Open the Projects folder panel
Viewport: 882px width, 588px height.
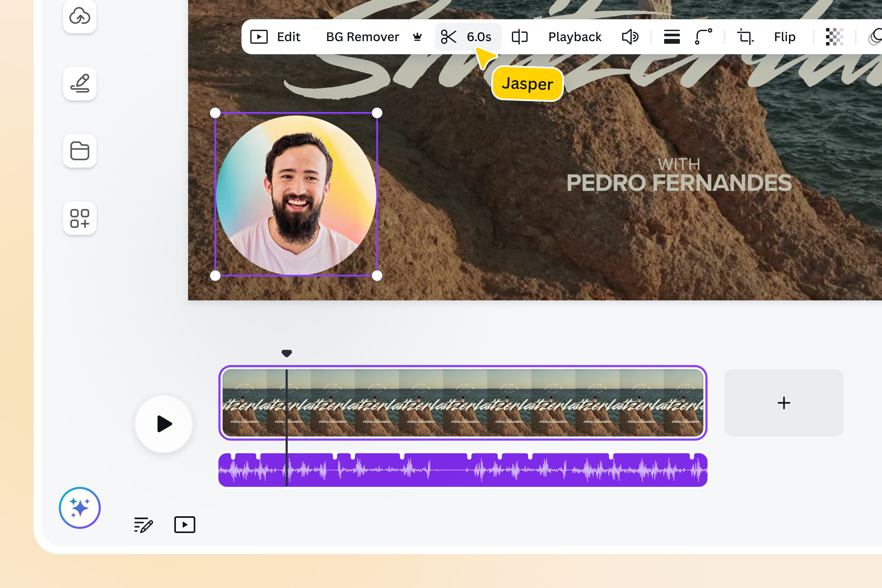(79, 151)
